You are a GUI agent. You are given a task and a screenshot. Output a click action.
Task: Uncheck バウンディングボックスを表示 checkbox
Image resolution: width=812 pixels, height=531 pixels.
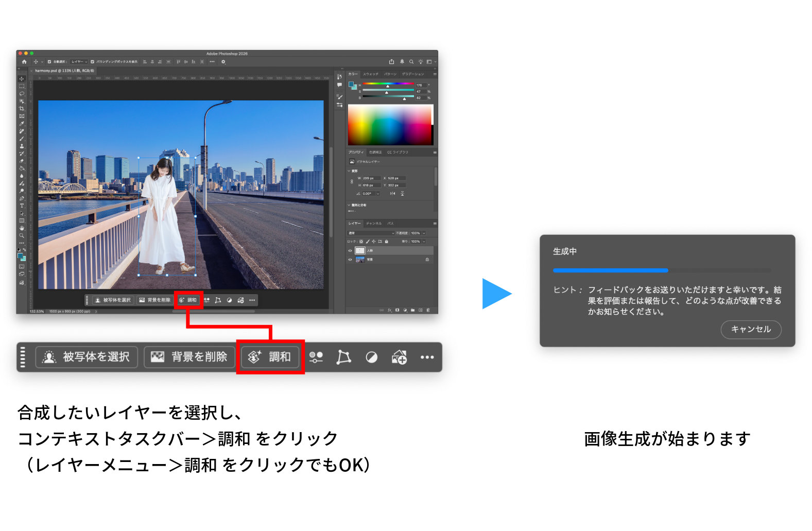pyautogui.click(x=93, y=62)
